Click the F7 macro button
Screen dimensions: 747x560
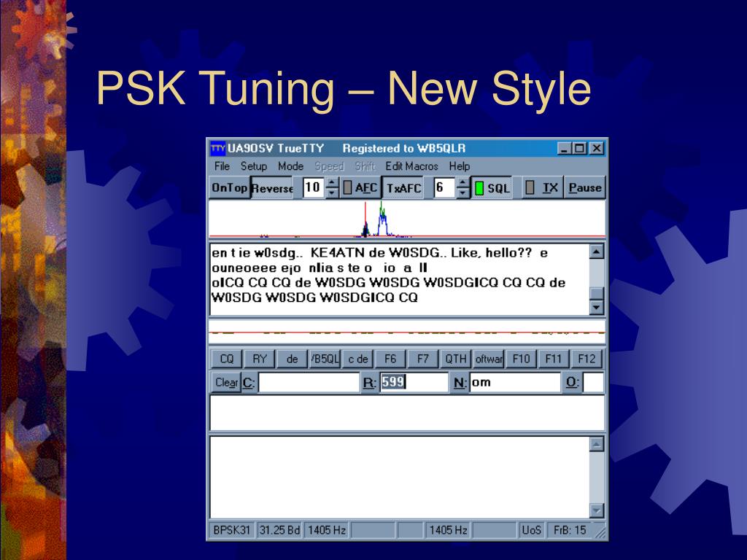(423, 359)
